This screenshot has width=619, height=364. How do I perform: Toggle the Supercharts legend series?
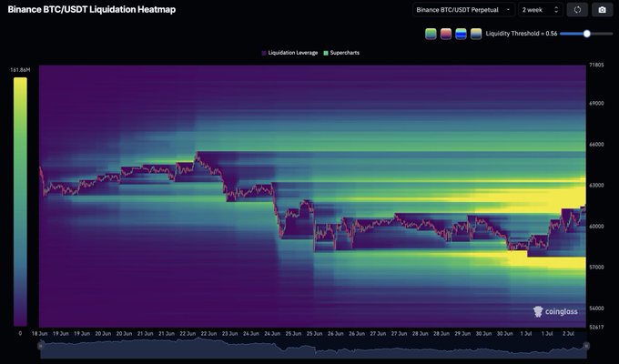[x=341, y=53]
